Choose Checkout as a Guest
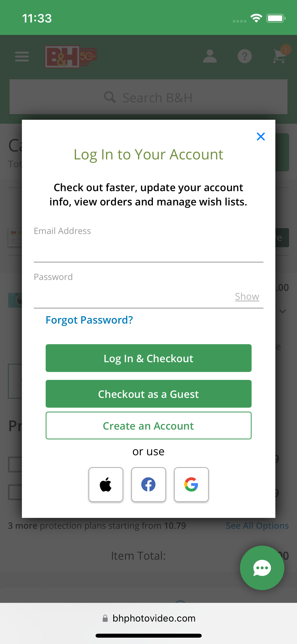 click(x=148, y=394)
